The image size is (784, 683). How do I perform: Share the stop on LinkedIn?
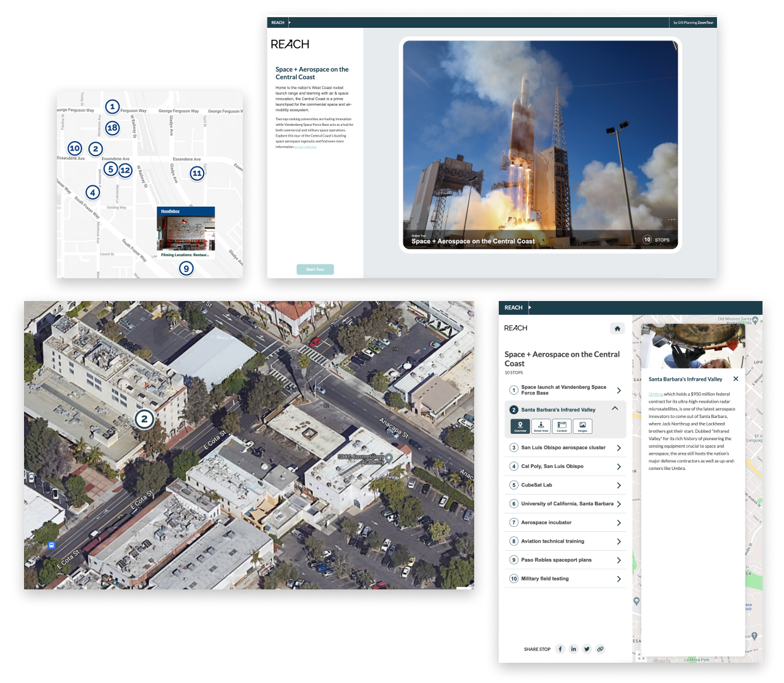[x=573, y=649]
